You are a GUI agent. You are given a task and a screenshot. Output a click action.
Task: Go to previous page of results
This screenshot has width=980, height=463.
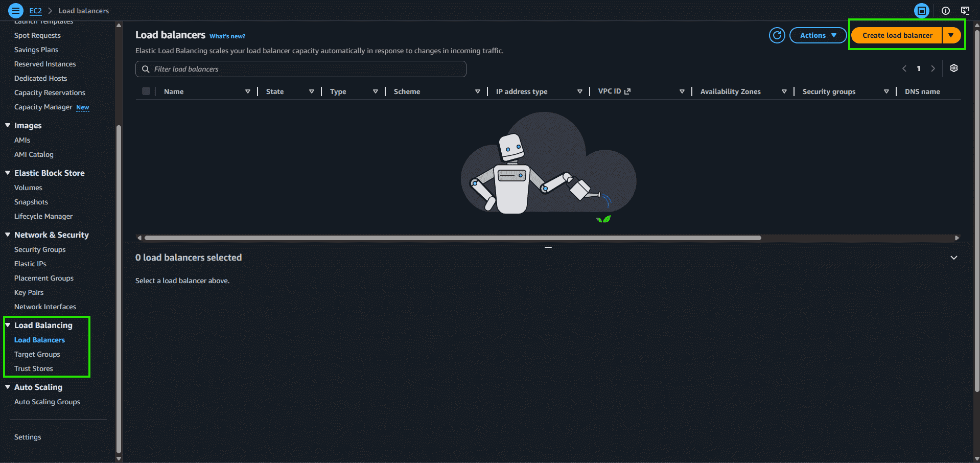[x=904, y=68]
